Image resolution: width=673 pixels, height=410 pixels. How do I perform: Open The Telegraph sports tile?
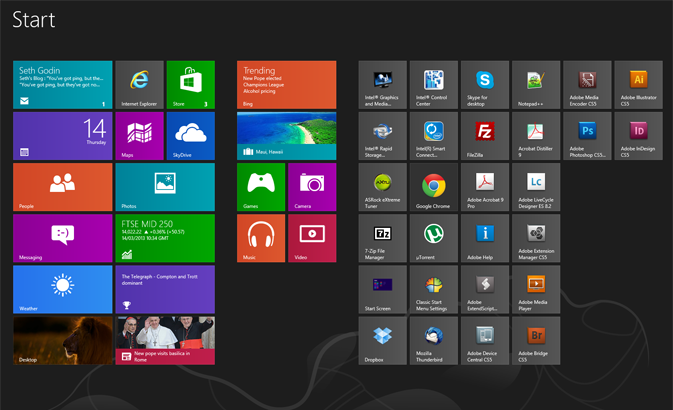point(165,289)
